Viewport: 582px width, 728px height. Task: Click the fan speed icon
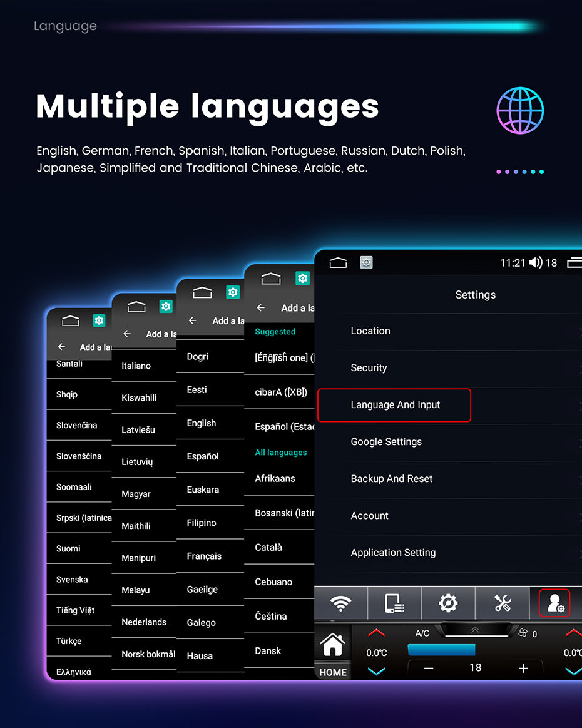(523, 633)
